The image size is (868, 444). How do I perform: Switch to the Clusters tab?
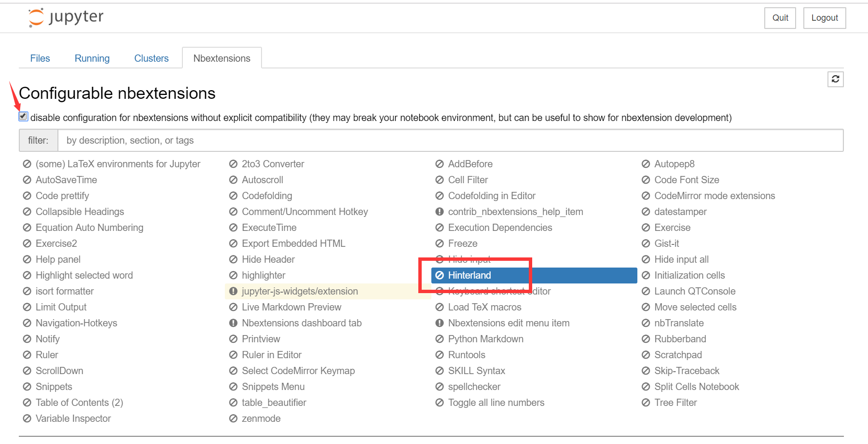[151, 58]
